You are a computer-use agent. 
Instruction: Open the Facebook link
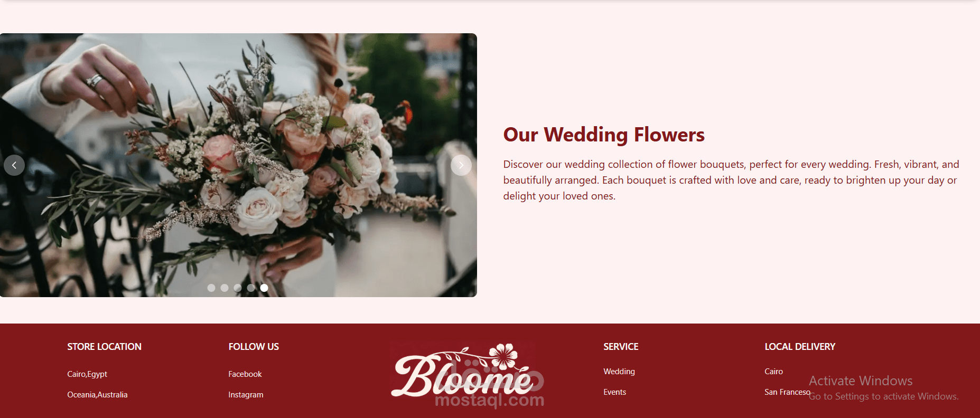[x=245, y=374]
